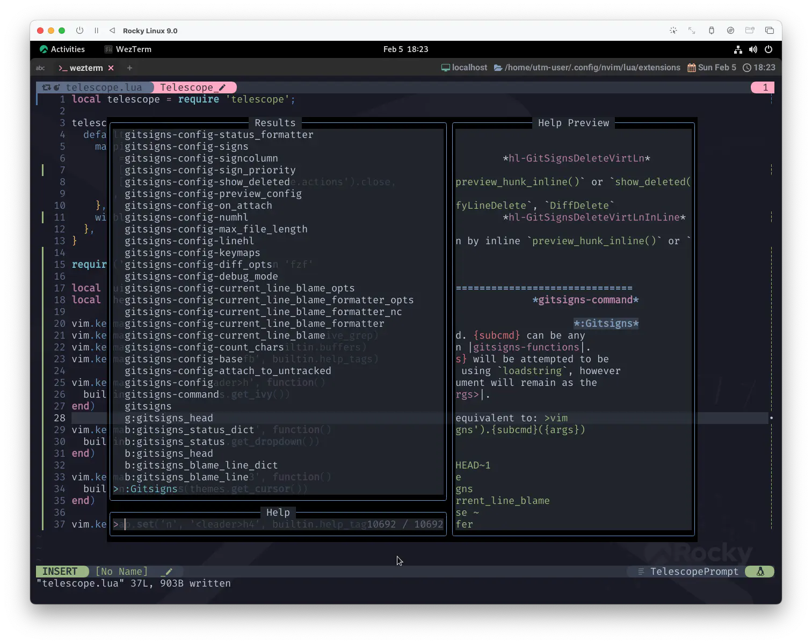Open the USB devices icon in UTM toolbar
The height and width of the screenshot is (644, 812).
click(x=712, y=31)
